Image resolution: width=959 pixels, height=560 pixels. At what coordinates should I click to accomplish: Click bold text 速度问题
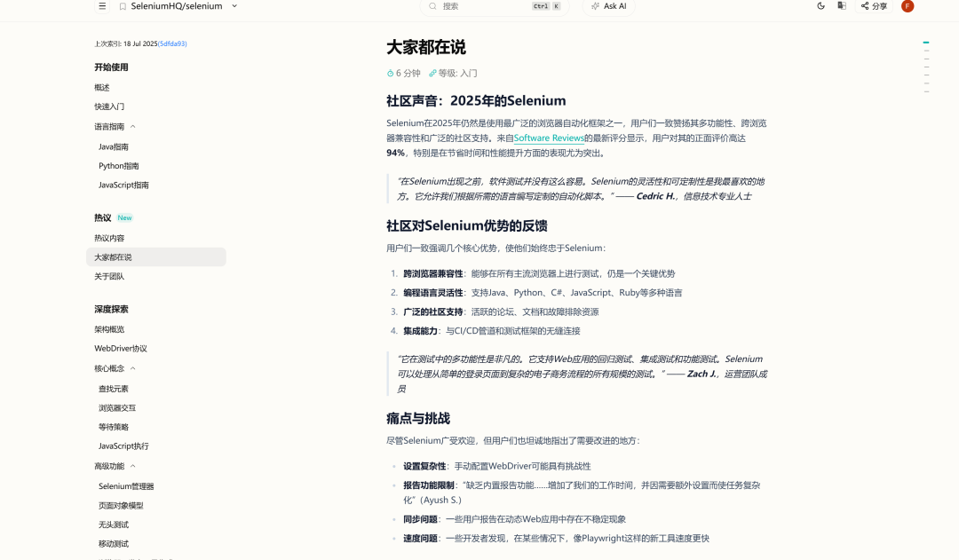click(420, 539)
